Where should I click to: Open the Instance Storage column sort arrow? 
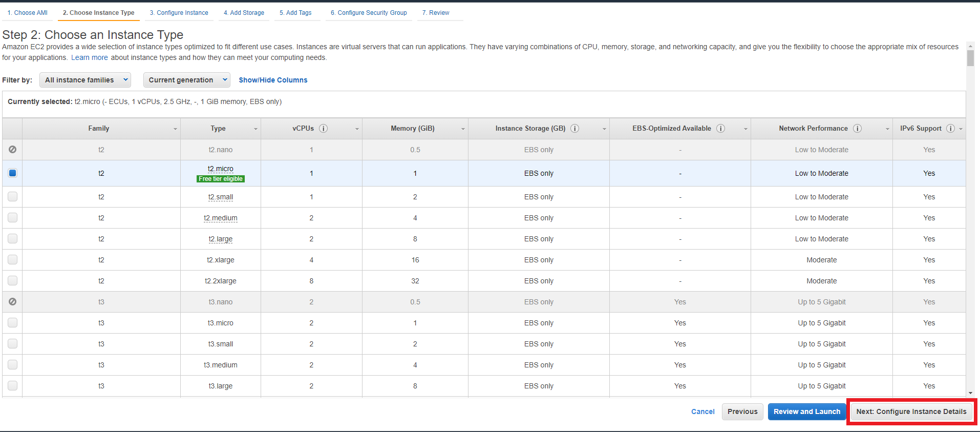[x=604, y=129]
